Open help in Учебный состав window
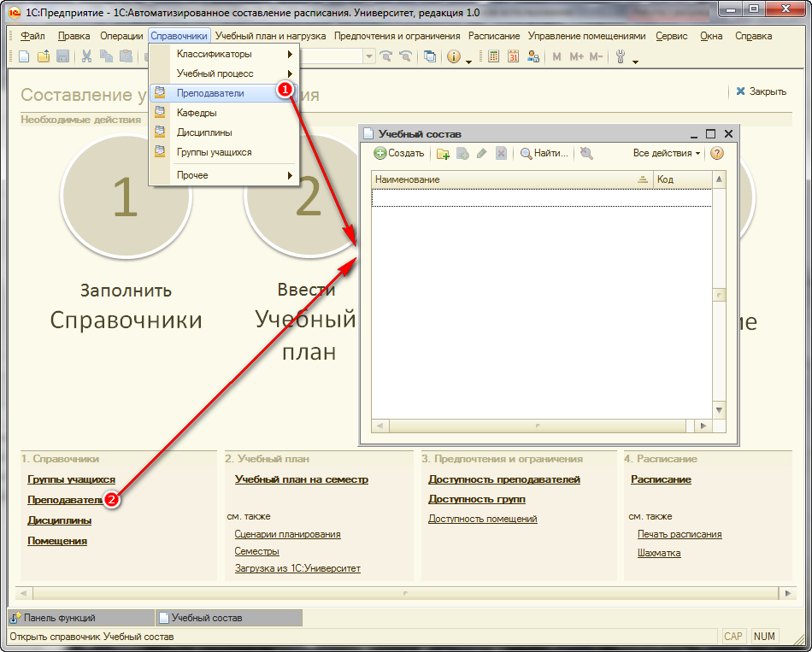Image resolution: width=812 pixels, height=652 pixels. [717, 154]
